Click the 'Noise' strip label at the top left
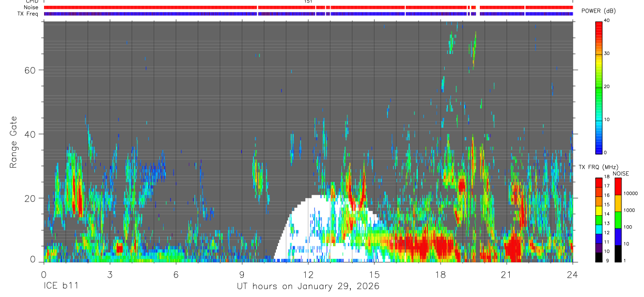The height and width of the screenshot is (297, 644). [x=31, y=7]
